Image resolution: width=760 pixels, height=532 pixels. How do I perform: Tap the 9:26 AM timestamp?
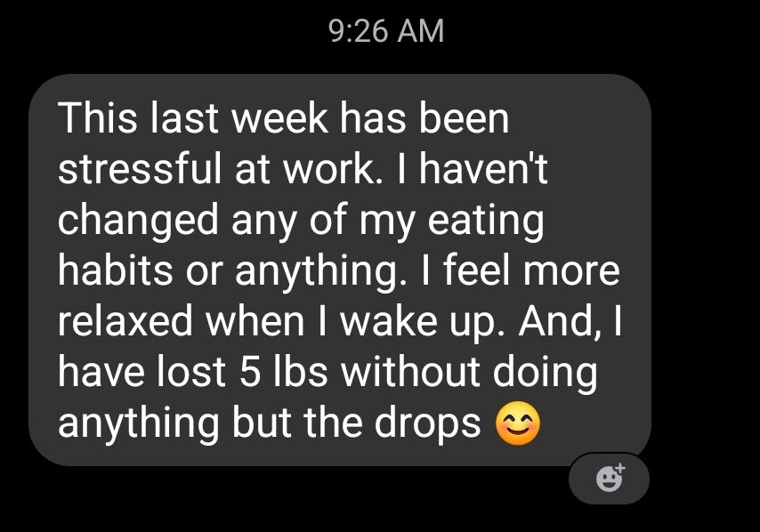point(385,32)
